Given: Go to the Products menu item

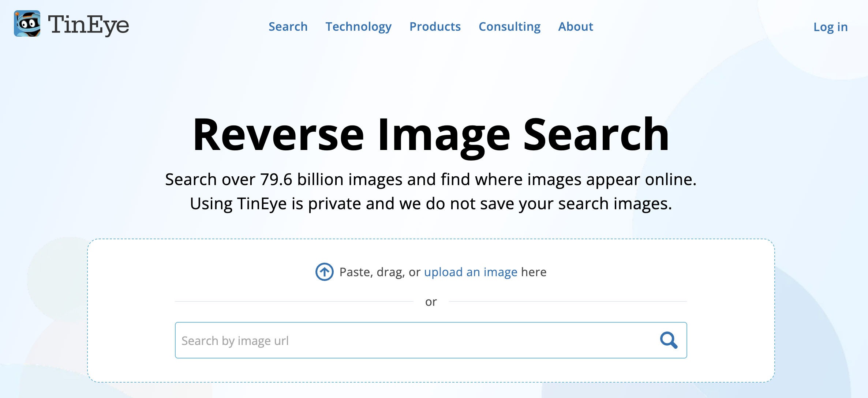Looking at the screenshot, I should point(435,27).
